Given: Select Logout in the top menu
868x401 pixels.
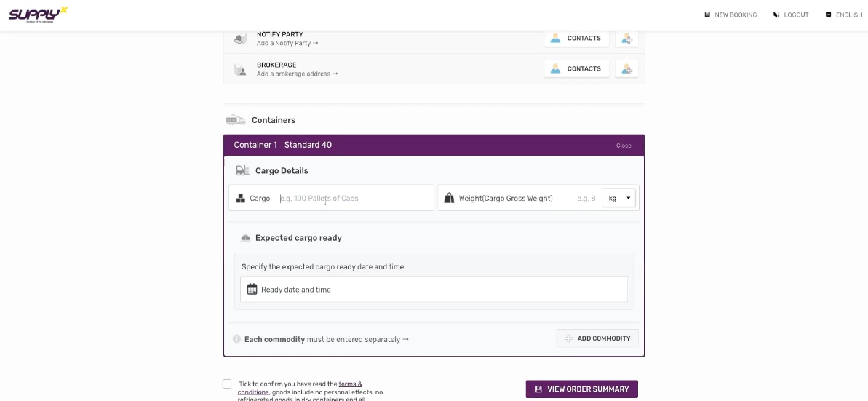Looking at the screenshot, I should point(791,15).
